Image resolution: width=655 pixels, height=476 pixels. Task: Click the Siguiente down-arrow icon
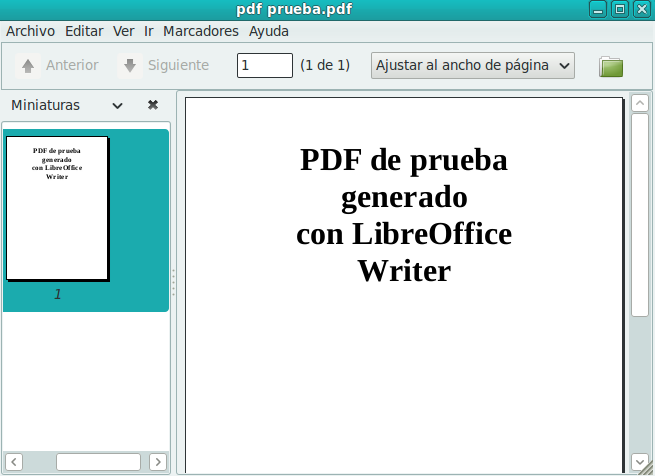pos(130,66)
